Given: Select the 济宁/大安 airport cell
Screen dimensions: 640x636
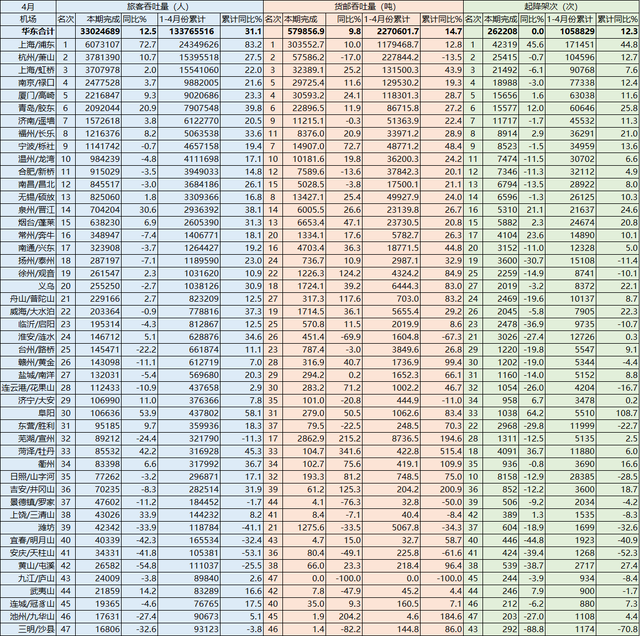Looking at the screenshot, I should point(28,400).
